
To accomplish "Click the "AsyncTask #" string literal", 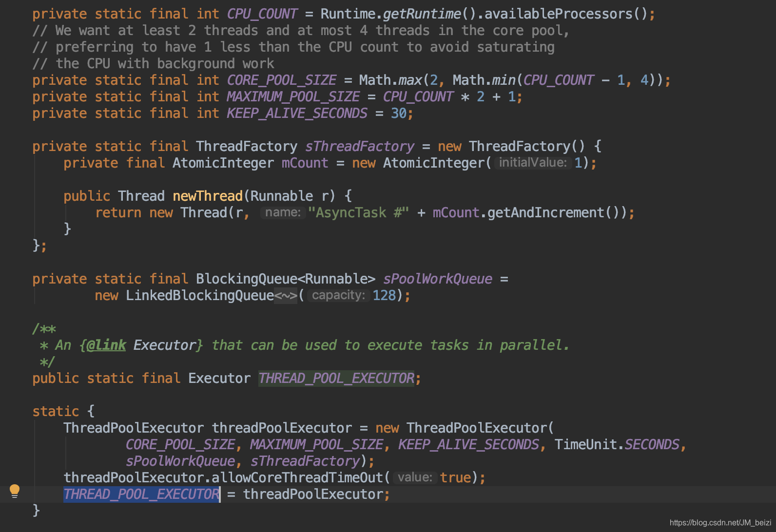I will pos(358,213).
